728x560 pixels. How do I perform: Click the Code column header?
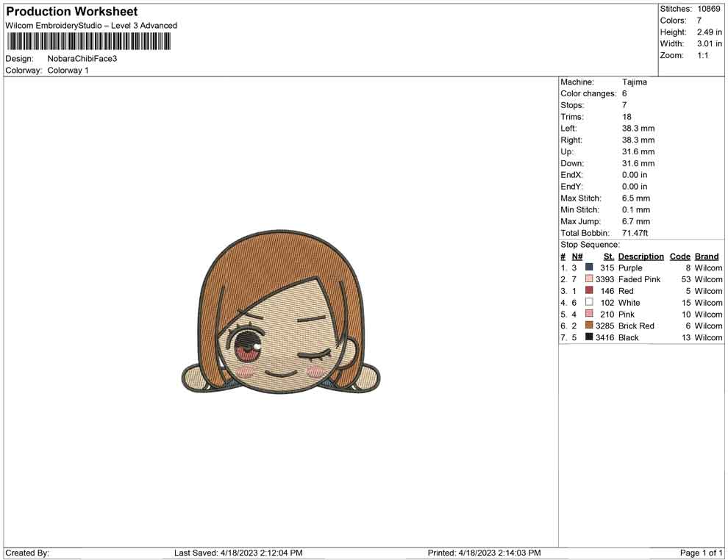679,256
